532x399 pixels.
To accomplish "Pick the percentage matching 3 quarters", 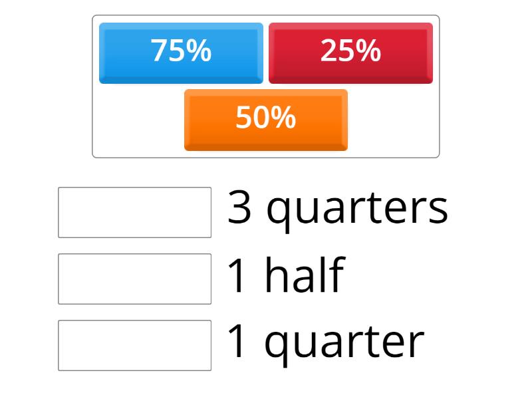I will coord(180,52).
